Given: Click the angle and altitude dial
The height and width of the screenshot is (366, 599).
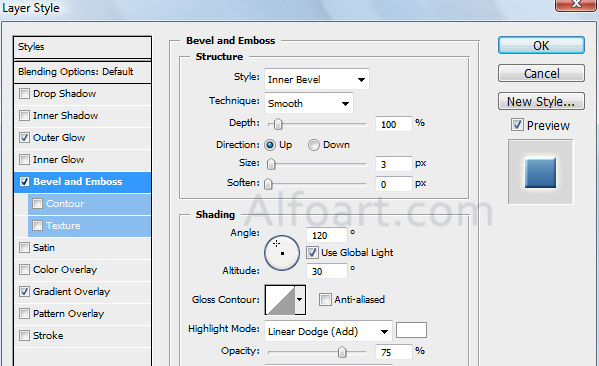Looking at the screenshot, I should pyautogui.click(x=282, y=253).
